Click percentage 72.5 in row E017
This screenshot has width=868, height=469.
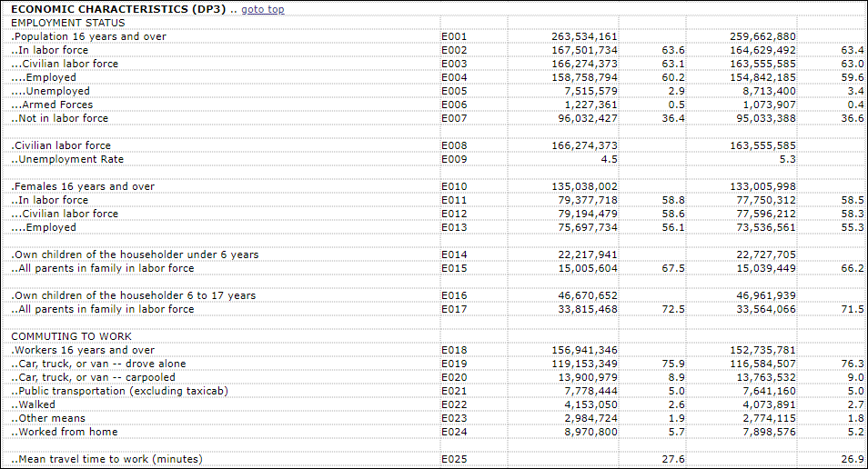coord(673,309)
